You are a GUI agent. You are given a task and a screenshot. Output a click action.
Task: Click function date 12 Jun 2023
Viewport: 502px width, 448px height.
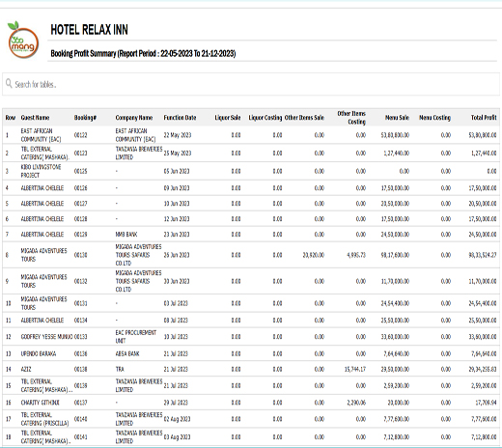(177, 219)
